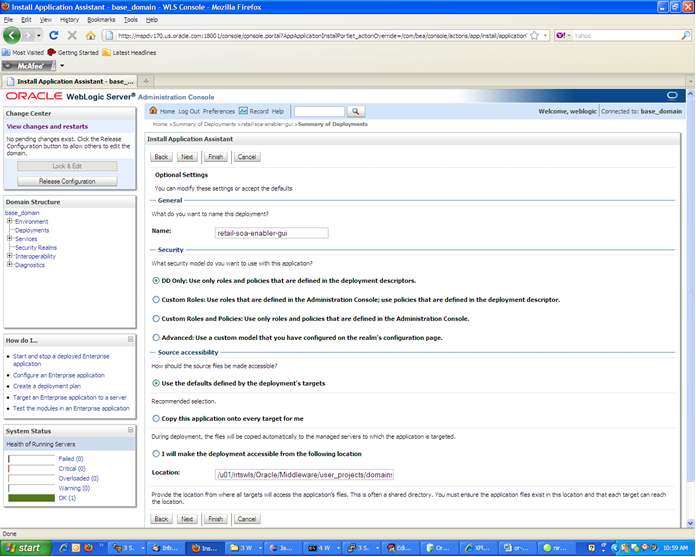696x557 pixels.
Task: Select Advanced custom security model
Action: coord(156,337)
